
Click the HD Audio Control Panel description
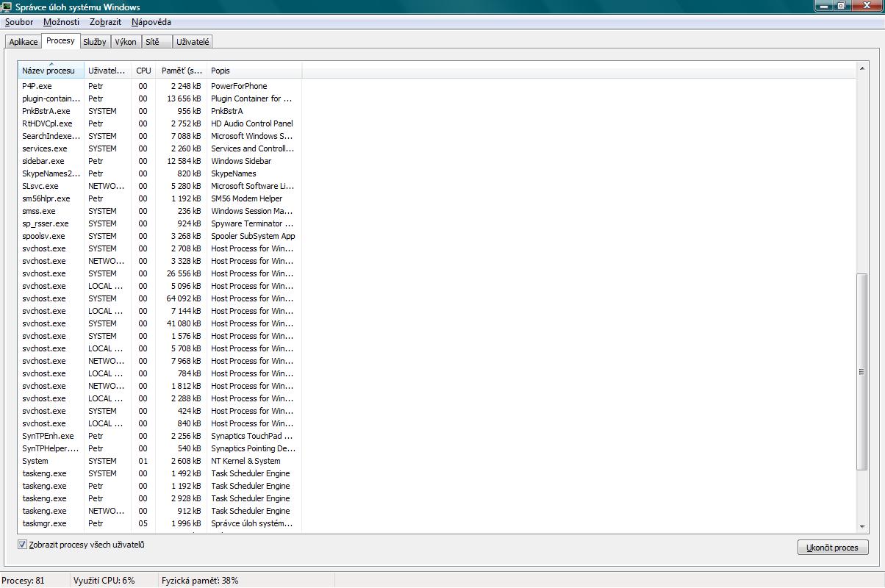point(252,123)
